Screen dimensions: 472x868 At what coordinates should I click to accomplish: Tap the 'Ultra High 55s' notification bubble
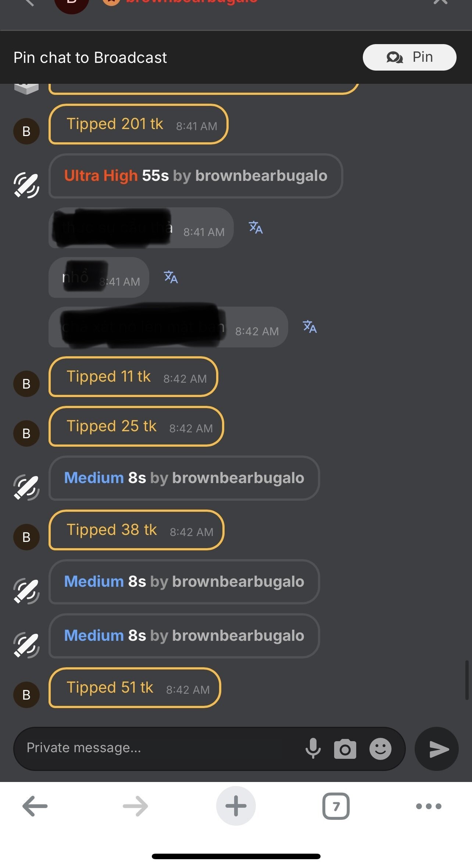(196, 176)
